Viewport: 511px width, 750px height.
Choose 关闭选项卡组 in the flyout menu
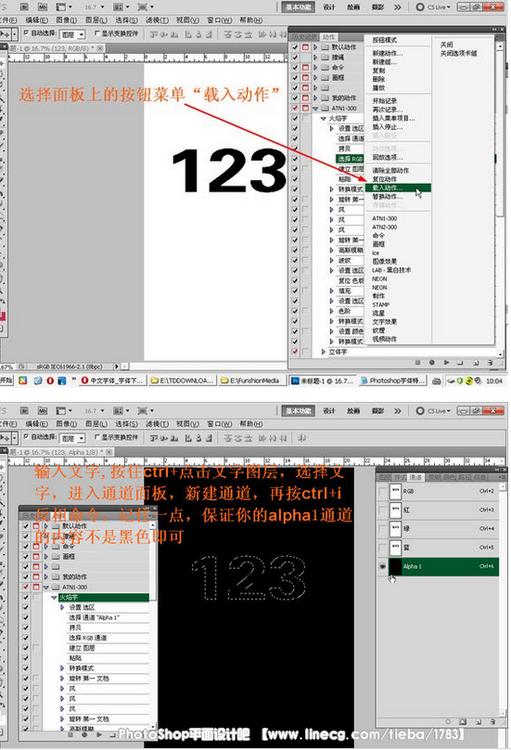pyautogui.click(x=459, y=53)
